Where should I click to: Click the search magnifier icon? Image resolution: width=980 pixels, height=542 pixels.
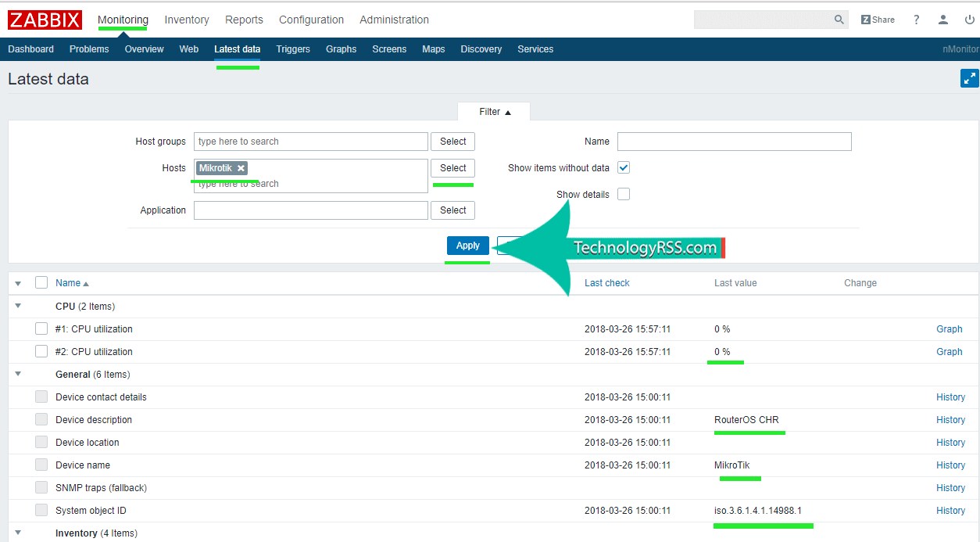tap(839, 20)
